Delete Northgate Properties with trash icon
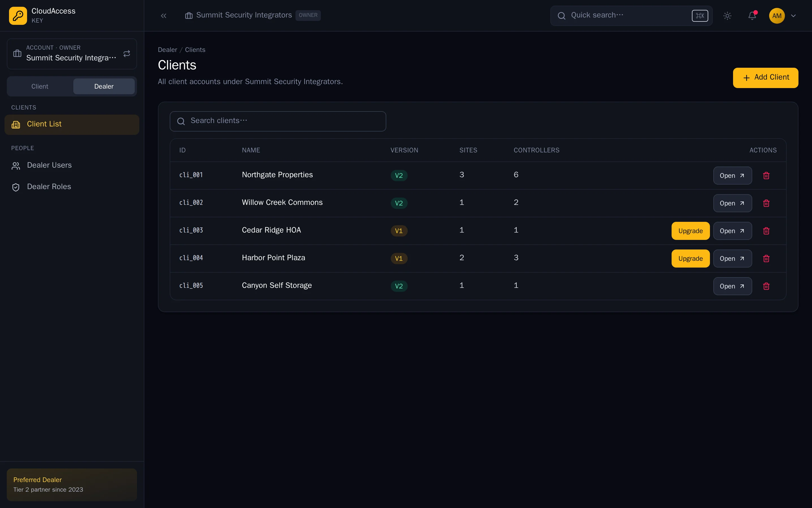The width and height of the screenshot is (812, 508). pos(766,175)
